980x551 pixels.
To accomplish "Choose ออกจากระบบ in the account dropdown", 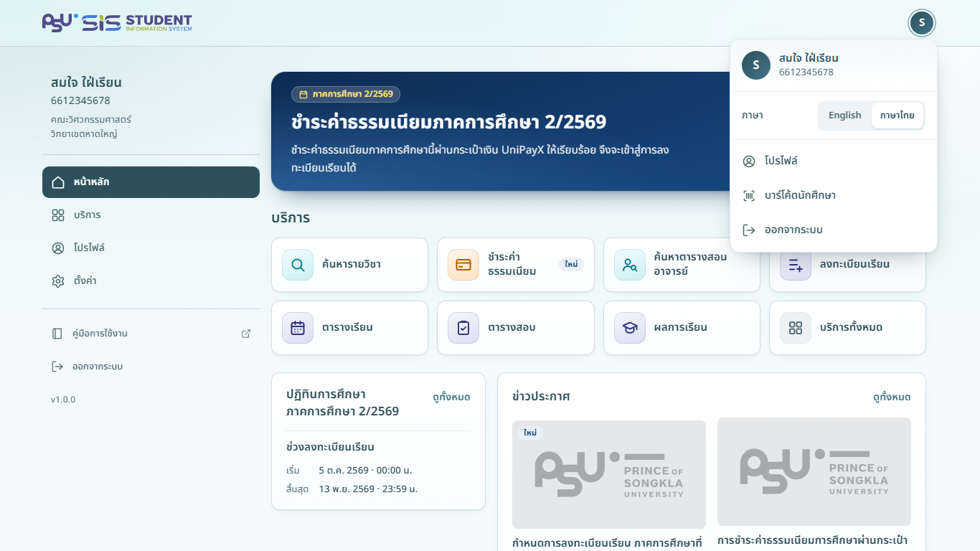I will pos(834,230).
